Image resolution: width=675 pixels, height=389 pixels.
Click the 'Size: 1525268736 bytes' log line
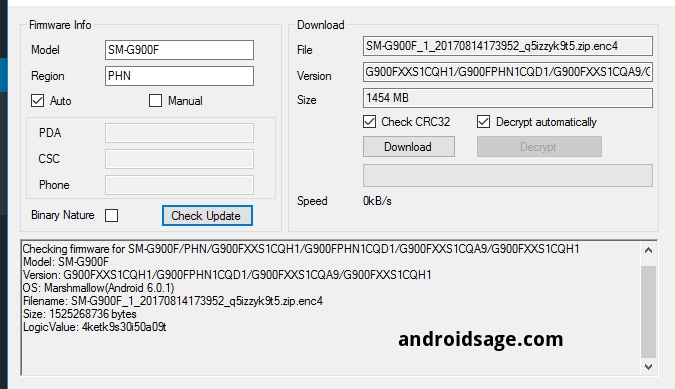coord(80,314)
